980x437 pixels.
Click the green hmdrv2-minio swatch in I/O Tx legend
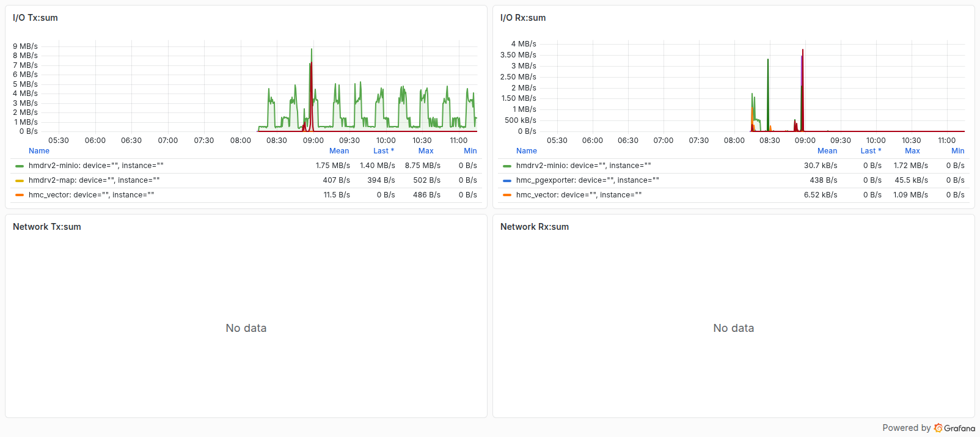pos(20,166)
